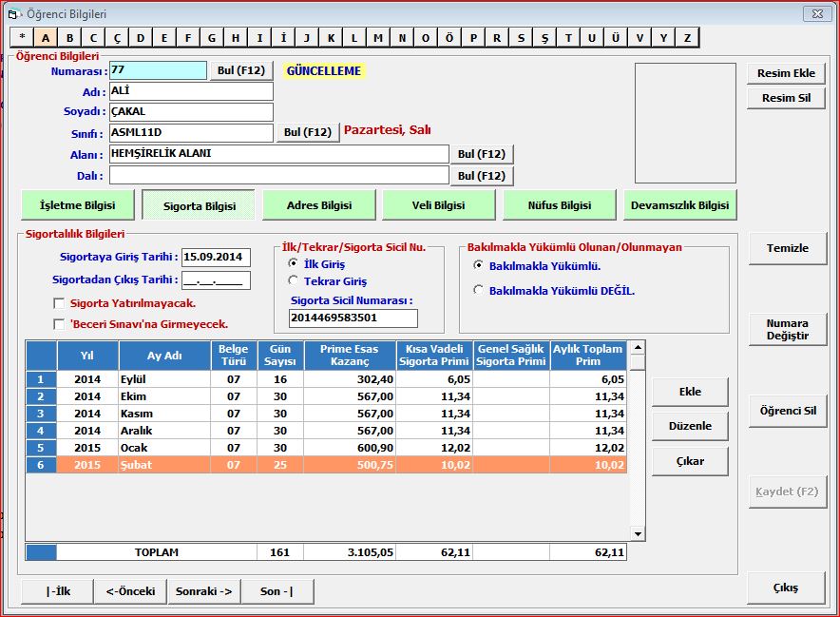The image size is (840, 617).
Task: Choose 'Bakılmakla Yükümlü DEĞİL' option
Action: click(x=478, y=291)
